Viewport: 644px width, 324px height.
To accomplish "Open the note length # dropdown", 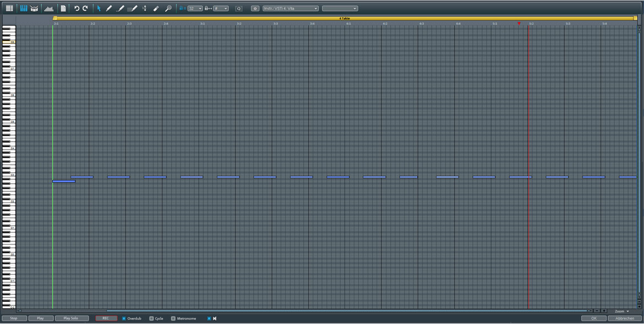I will click(221, 8).
